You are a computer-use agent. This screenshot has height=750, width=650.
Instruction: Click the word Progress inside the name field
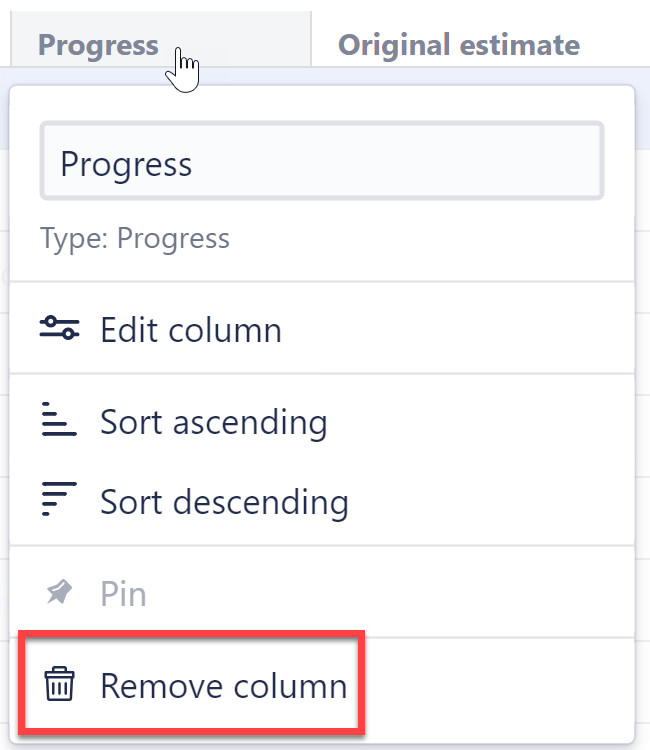126,163
